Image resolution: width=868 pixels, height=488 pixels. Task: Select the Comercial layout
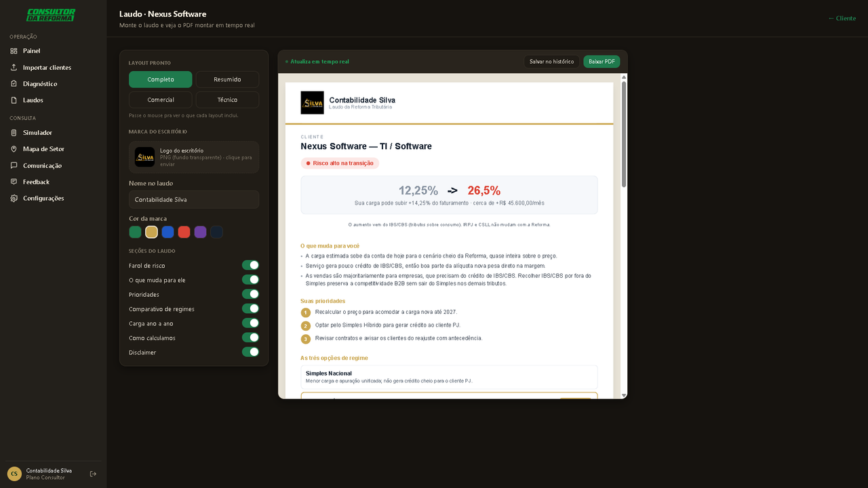coord(161,100)
